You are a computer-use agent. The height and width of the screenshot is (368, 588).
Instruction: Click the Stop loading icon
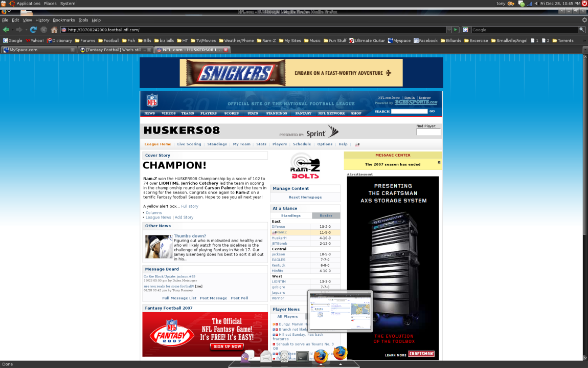click(43, 30)
